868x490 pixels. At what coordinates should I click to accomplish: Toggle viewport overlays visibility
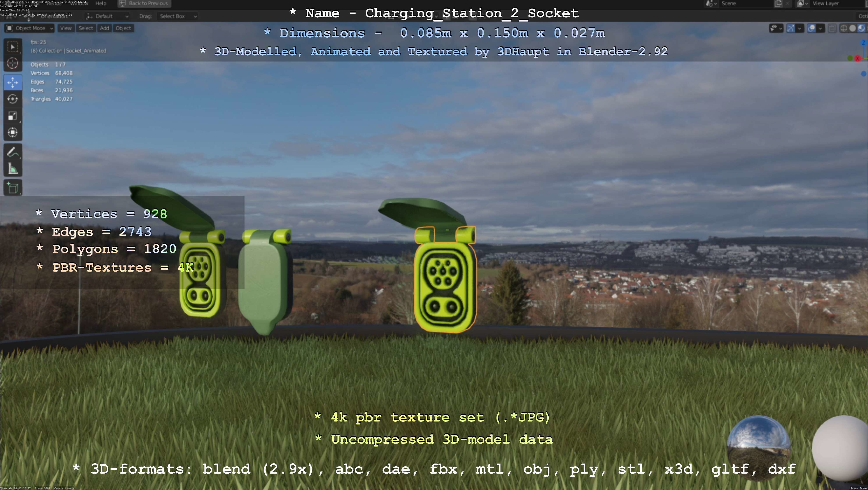(x=812, y=28)
